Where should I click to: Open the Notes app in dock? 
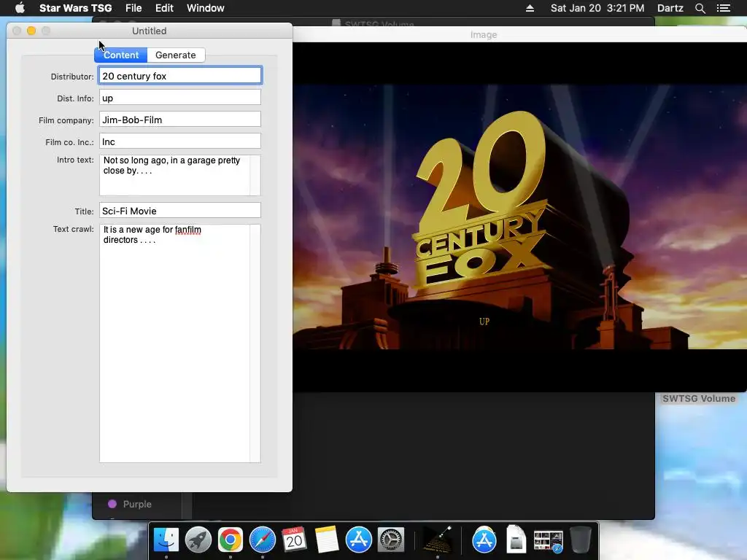click(x=327, y=540)
